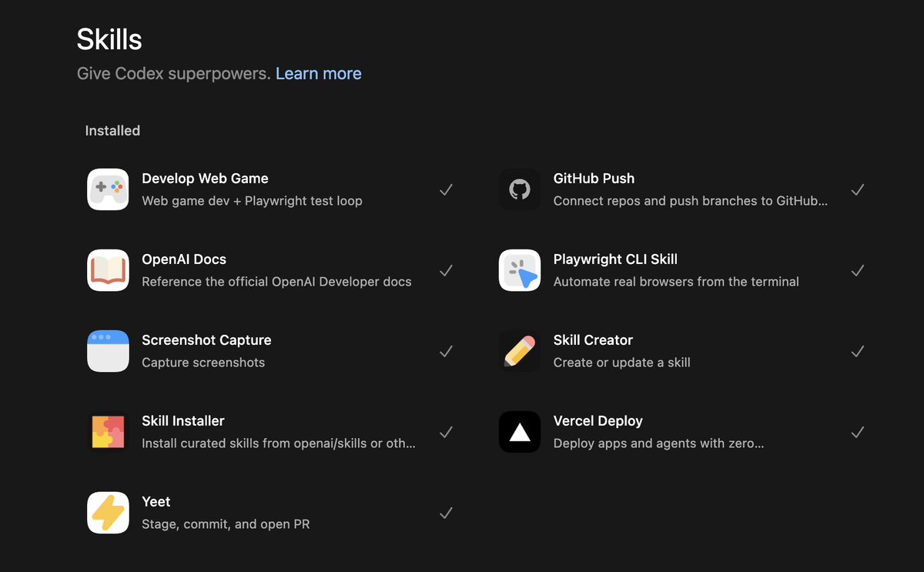924x572 pixels.
Task: Select the Vercel Deploy title
Action: pyautogui.click(x=598, y=421)
